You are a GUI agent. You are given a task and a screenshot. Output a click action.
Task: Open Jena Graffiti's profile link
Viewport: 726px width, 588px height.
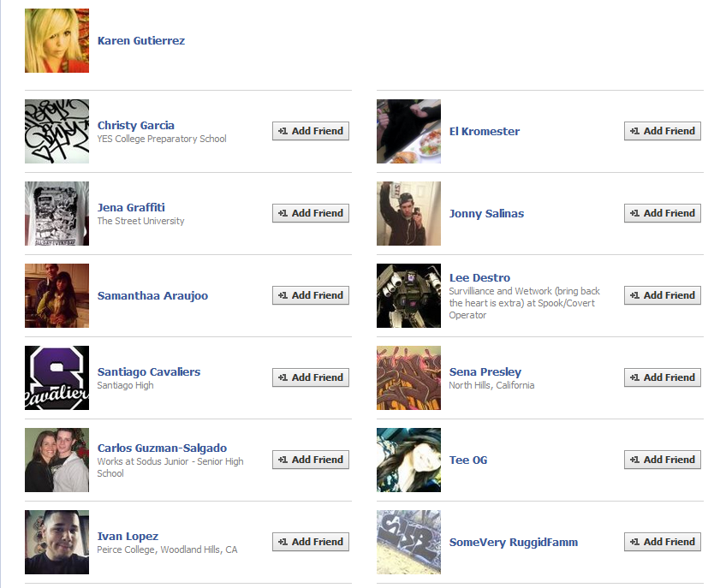point(131,207)
